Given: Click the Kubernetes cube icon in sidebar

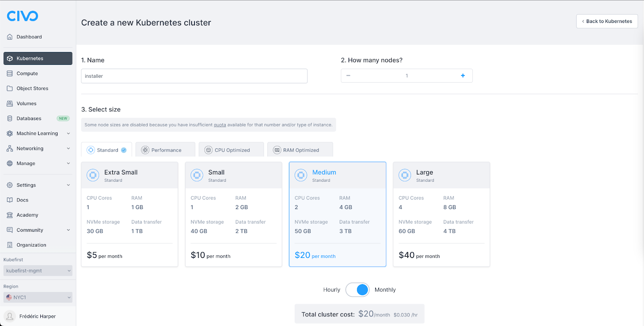Looking at the screenshot, I should [x=10, y=58].
